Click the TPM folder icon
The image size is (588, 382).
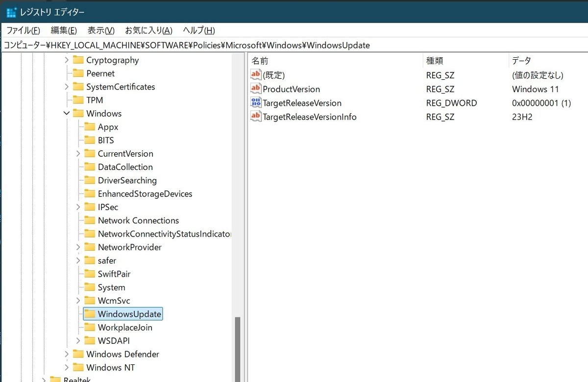[78, 100]
